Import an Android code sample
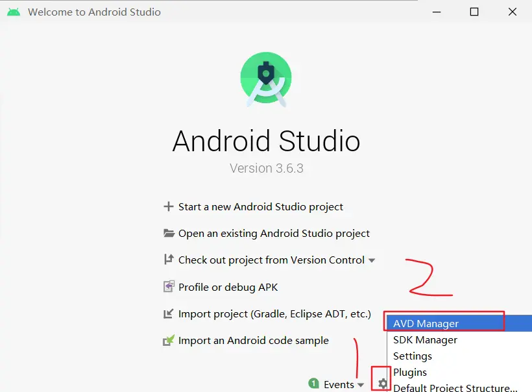Viewport: 532px width, 392px height. coord(254,341)
